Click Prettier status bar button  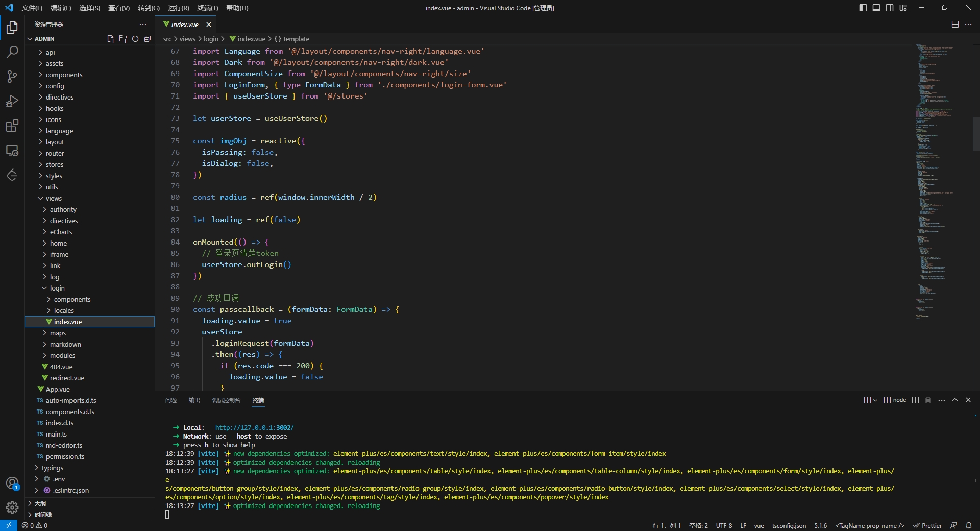(x=927, y=525)
